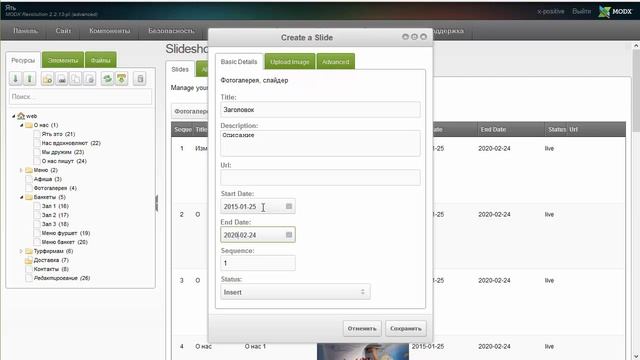Screen dimensions: 640x360
Task: Close the Create a Slide dialog
Action: (424, 37)
